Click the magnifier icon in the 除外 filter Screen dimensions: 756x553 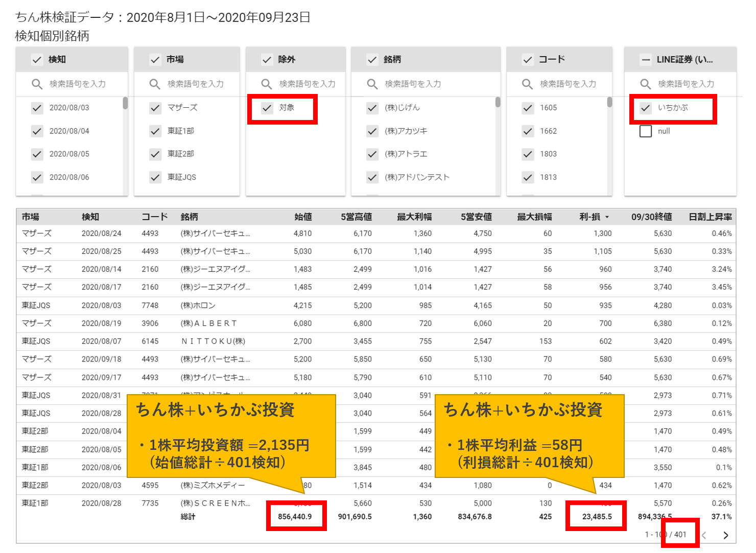tap(267, 84)
